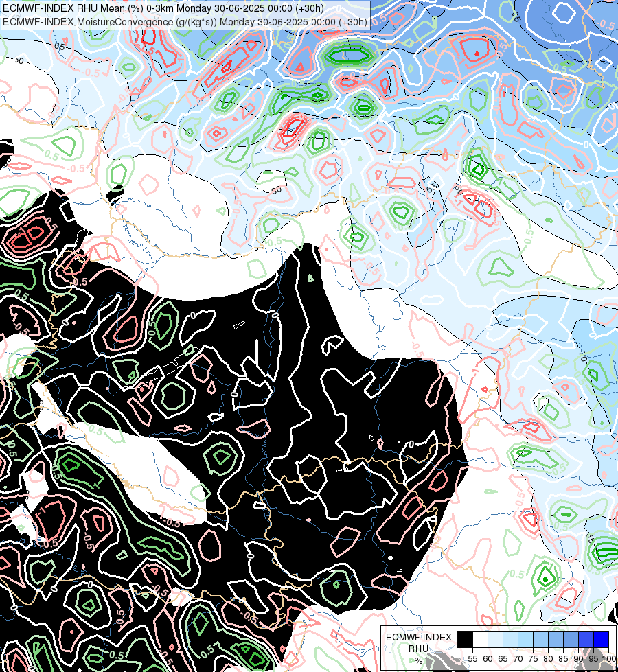Click the RHU label in the legend
This screenshot has height=672, width=618.
(418, 649)
